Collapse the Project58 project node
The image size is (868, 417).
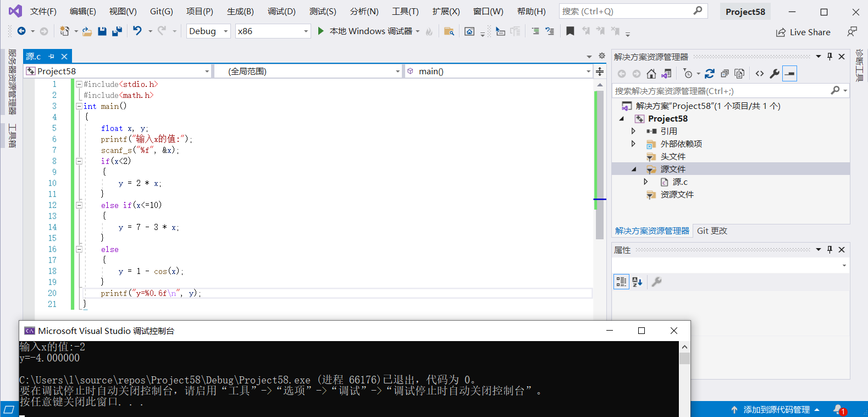pyautogui.click(x=622, y=119)
